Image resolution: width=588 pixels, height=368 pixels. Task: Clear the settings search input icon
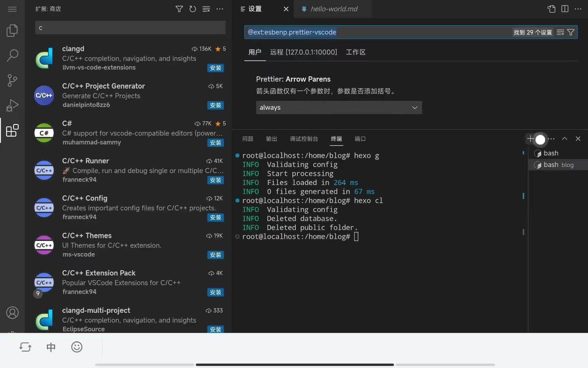[x=560, y=32]
